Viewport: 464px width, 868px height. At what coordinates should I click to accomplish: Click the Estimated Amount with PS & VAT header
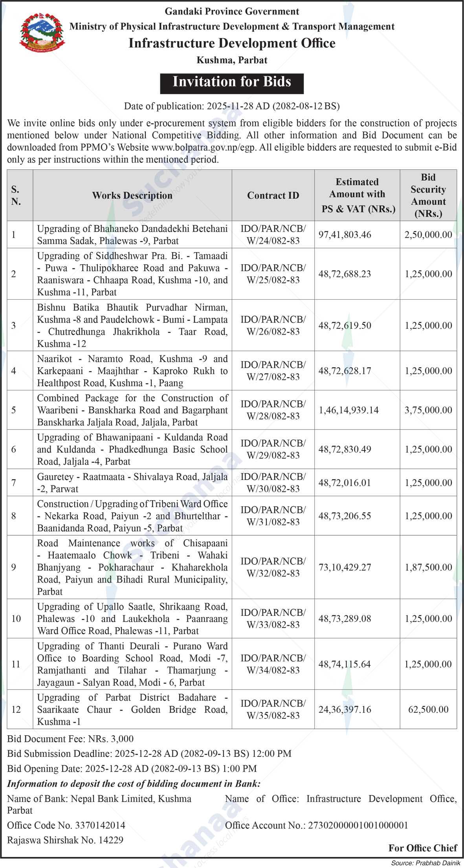(357, 196)
